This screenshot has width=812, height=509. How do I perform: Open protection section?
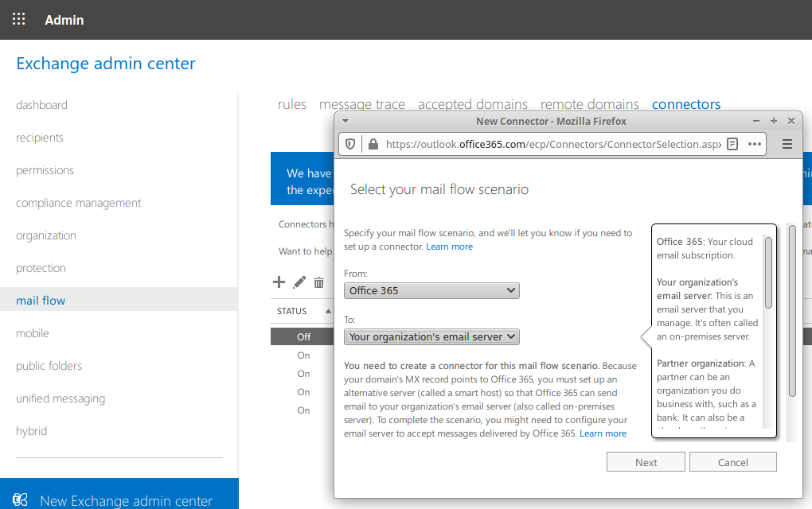tap(41, 268)
